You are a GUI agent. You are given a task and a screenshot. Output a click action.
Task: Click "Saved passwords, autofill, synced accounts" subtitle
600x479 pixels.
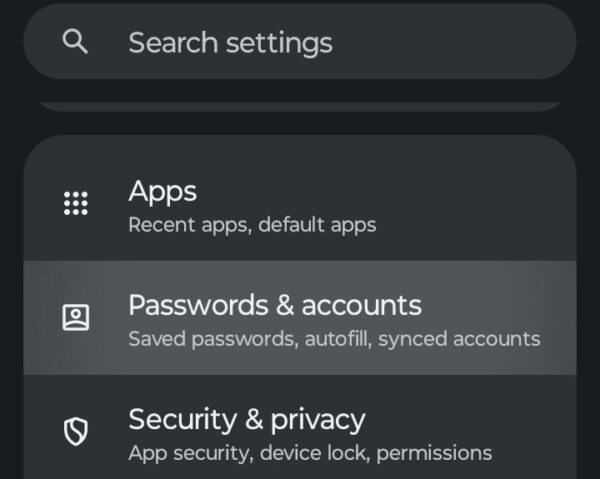[x=334, y=338]
